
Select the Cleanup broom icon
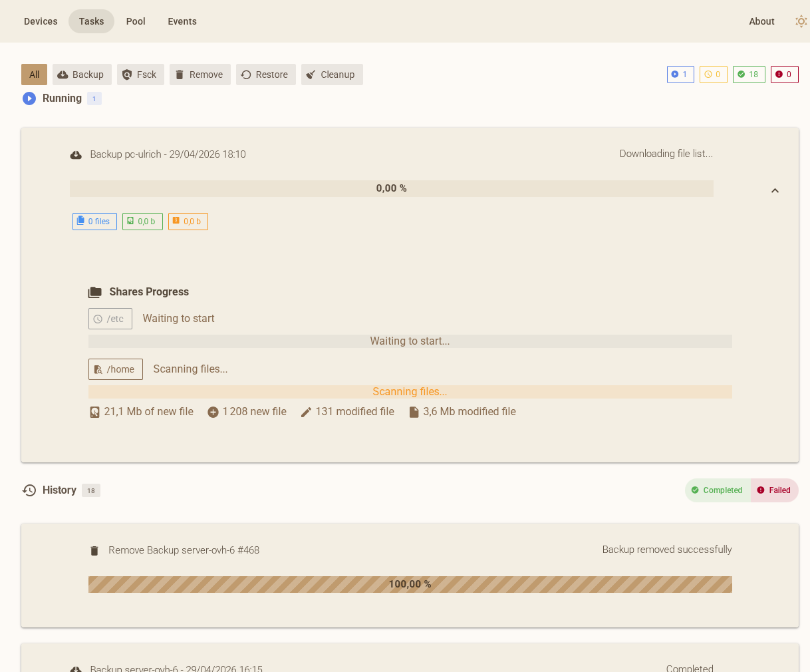pos(310,75)
